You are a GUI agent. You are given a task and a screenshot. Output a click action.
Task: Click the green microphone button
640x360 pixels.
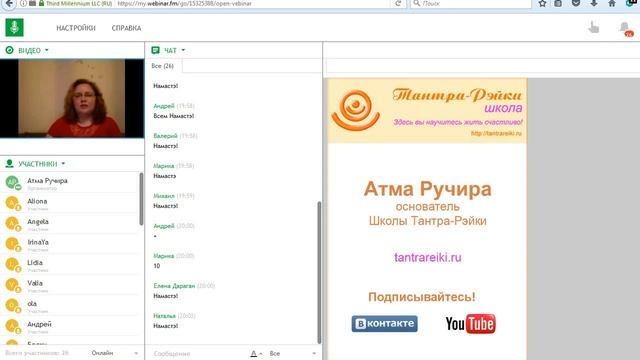click(x=14, y=28)
